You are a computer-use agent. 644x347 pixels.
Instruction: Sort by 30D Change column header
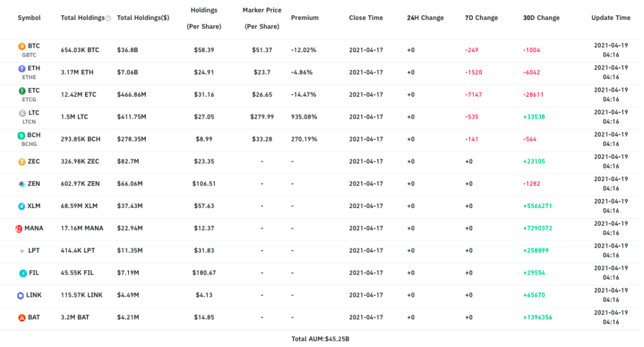541,18
